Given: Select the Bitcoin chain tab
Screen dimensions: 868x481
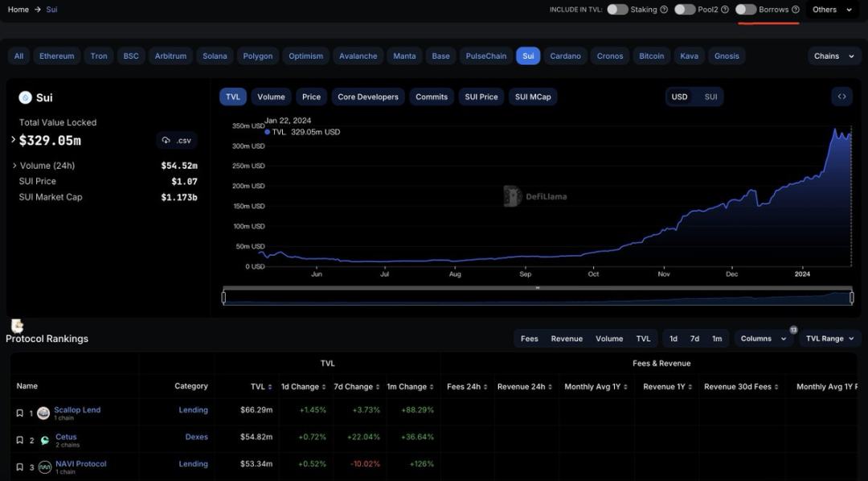Looking at the screenshot, I should pos(652,56).
